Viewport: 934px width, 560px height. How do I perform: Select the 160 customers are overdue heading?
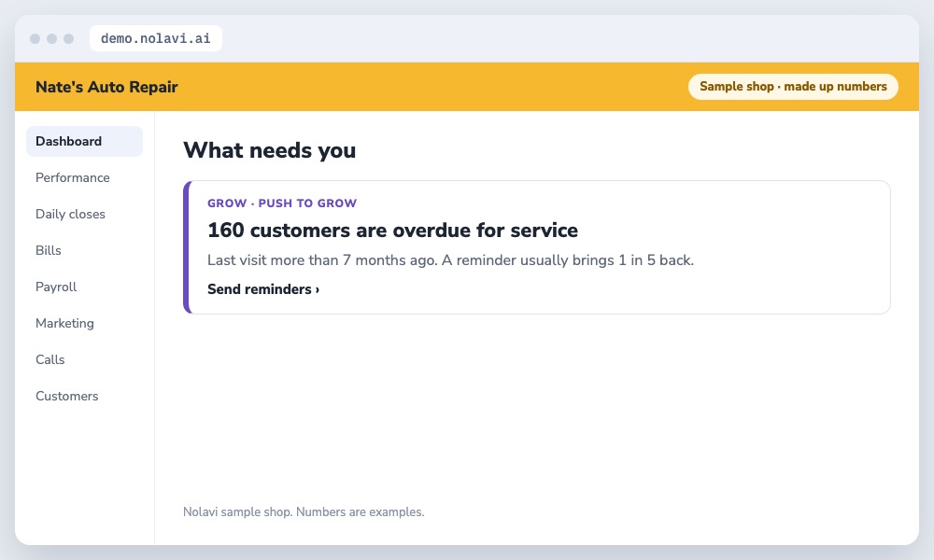pyautogui.click(x=392, y=231)
